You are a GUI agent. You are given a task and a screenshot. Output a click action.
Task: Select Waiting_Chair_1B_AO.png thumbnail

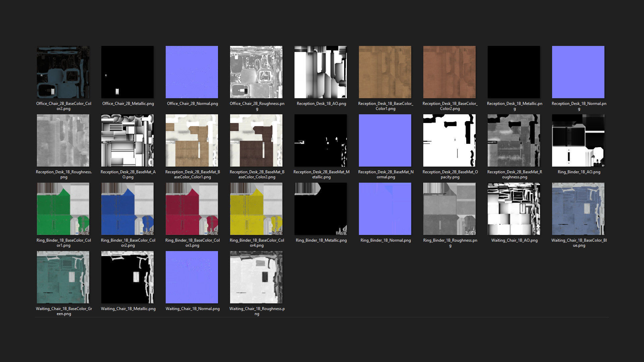coord(514,209)
